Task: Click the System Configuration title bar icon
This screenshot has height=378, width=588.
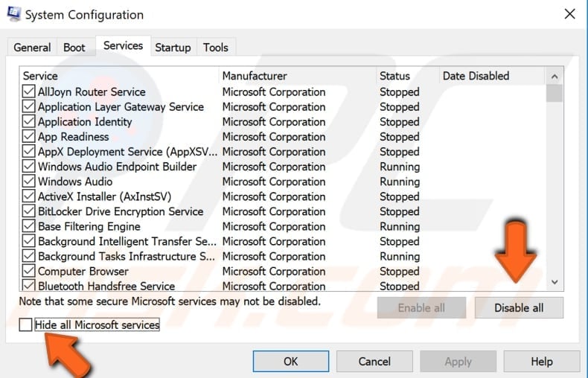Action: point(12,13)
